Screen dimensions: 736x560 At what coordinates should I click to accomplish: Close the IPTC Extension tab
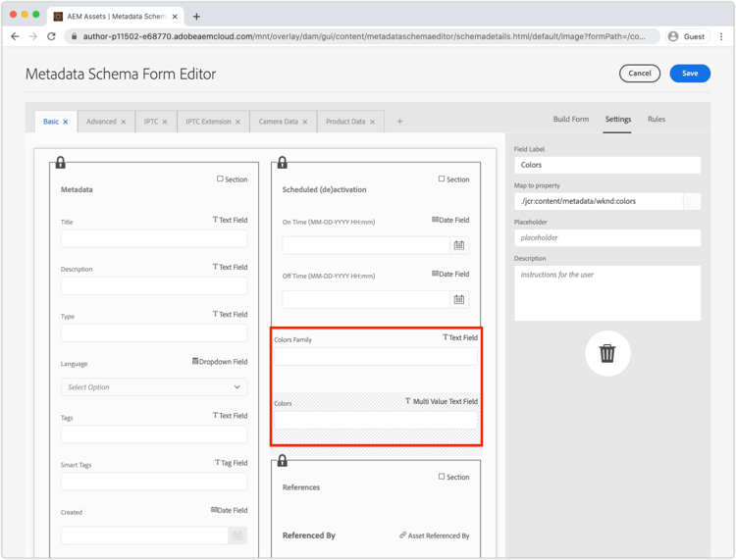(x=238, y=122)
